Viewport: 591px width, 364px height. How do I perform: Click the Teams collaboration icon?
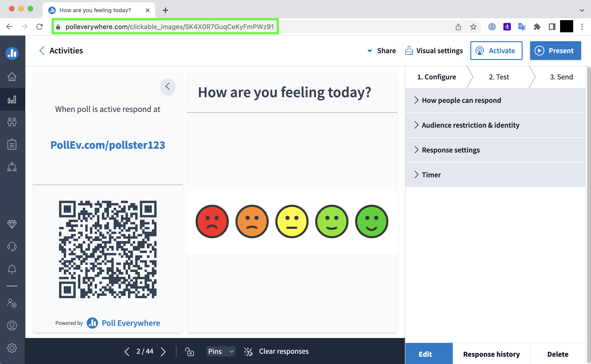[12, 167]
